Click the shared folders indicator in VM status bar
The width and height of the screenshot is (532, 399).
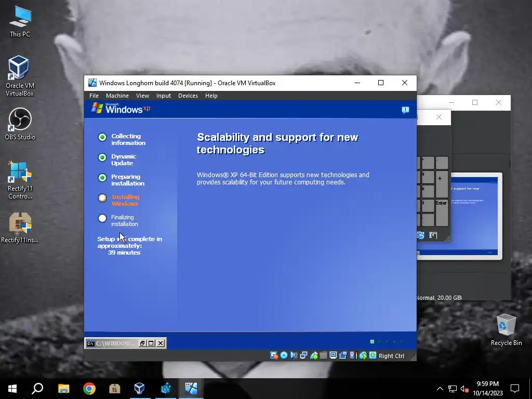tap(323, 355)
